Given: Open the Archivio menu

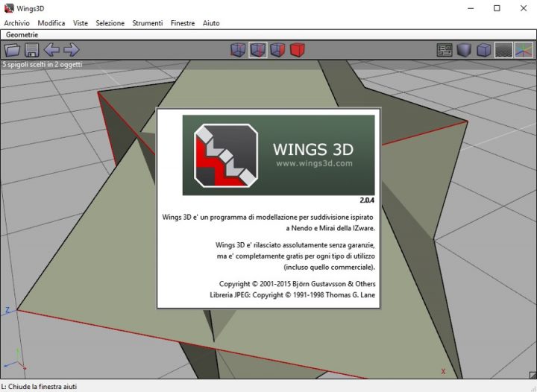Looking at the screenshot, I should [16, 23].
